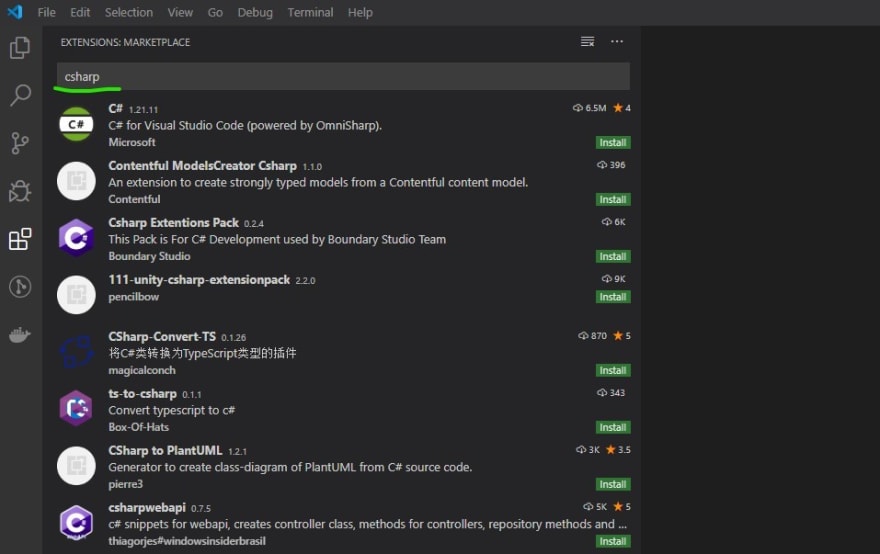Image resolution: width=880 pixels, height=554 pixels.
Task: Click the thiagorjes#windowsinsiderbrasil publisher name
Action: coord(187,541)
